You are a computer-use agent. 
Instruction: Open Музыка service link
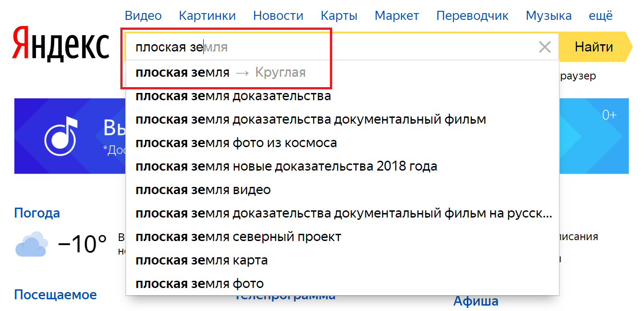[x=548, y=16]
